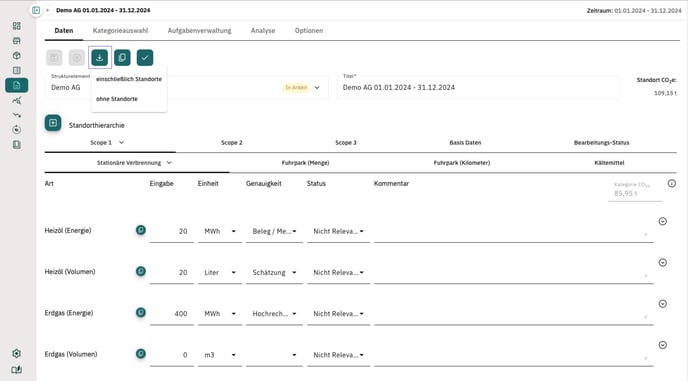Open the MWh unit dropdown for Heizöl (Energie)

pyautogui.click(x=220, y=231)
